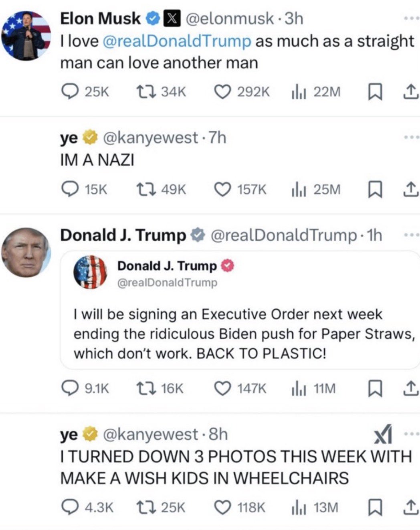The height and width of the screenshot is (530, 420).
Task: Open more options on Elon Musk's tweet
Action: pos(412,18)
